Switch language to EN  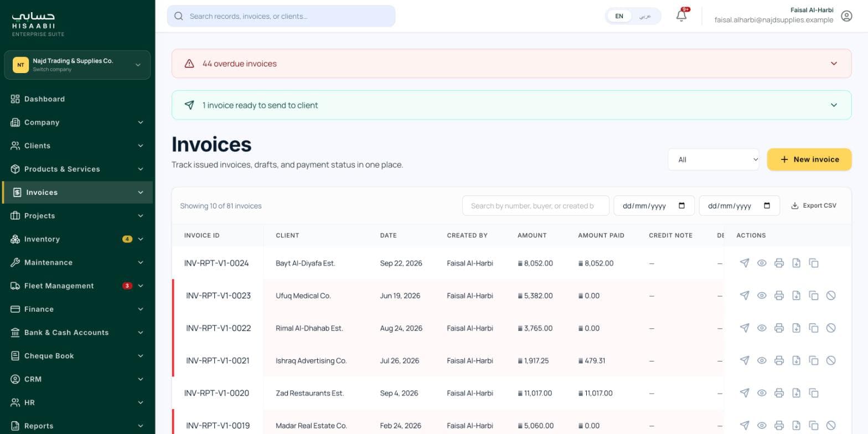pos(619,16)
